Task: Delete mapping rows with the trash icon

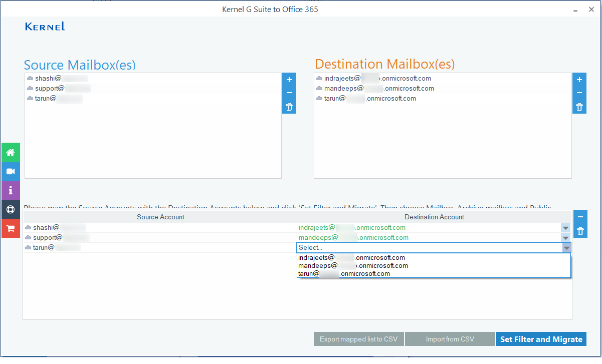Action: [580, 231]
